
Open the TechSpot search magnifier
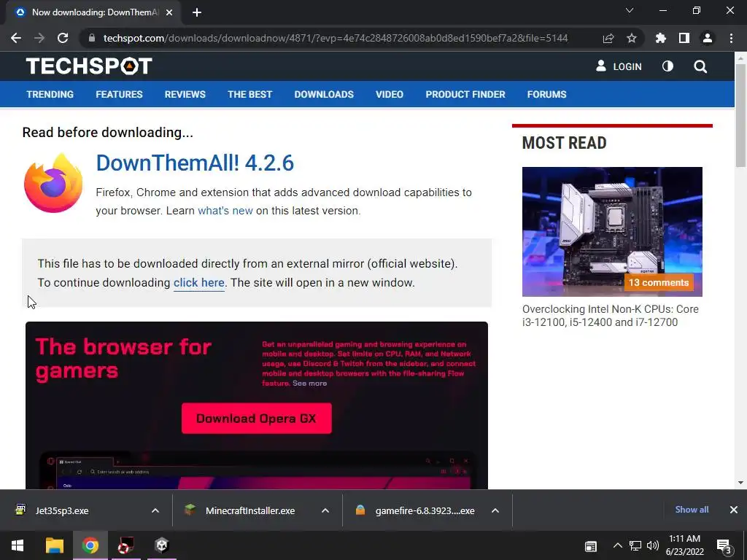[x=700, y=66]
